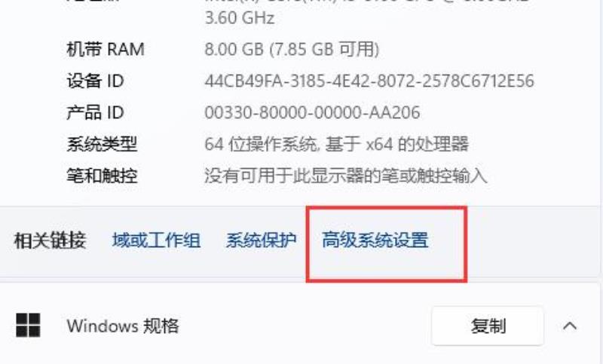Viewport: 603px width, 364px height.
Task: Collapse the Windows 规格 section chevron
Action: tap(570, 326)
